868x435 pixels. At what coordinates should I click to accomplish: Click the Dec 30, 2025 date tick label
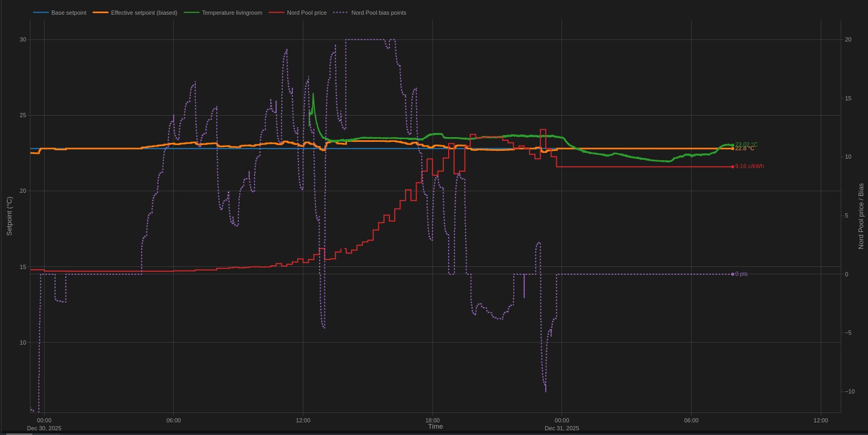click(x=44, y=428)
